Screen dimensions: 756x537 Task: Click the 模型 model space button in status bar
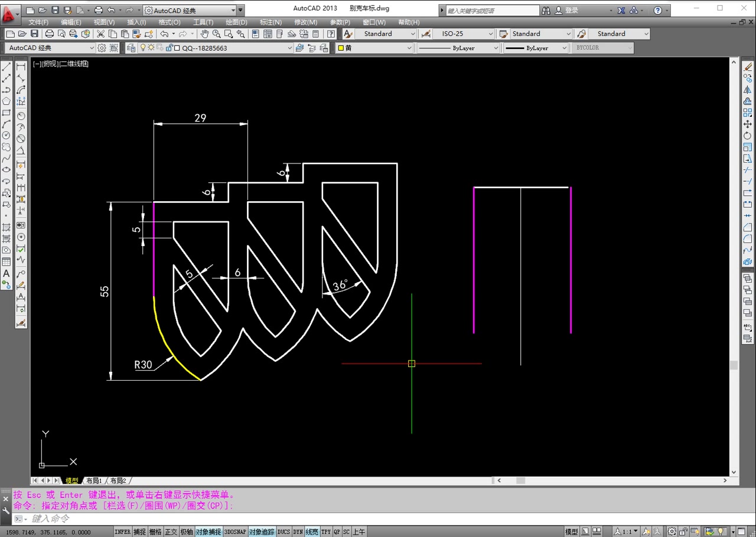tap(572, 532)
